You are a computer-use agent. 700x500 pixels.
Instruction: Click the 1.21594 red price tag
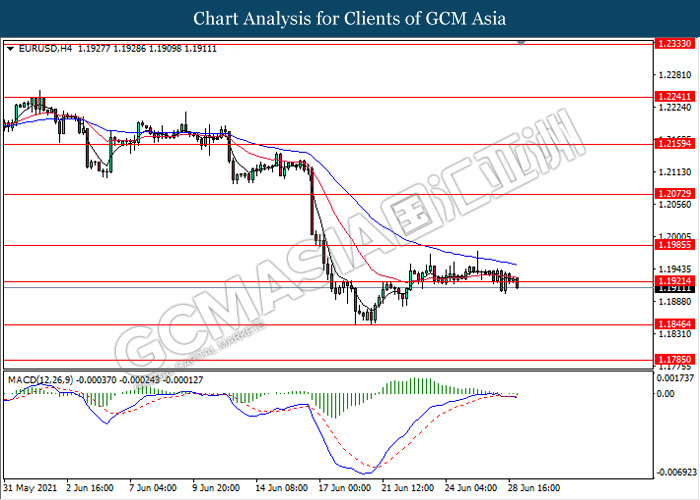click(675, 144)
